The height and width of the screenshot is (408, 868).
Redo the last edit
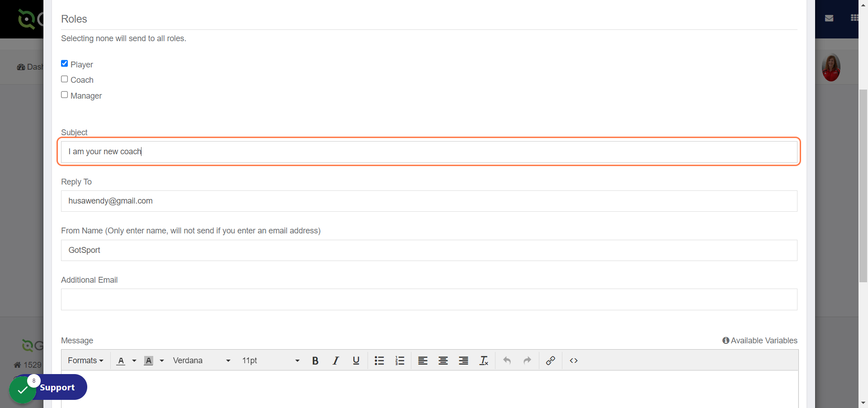point(527,361)
